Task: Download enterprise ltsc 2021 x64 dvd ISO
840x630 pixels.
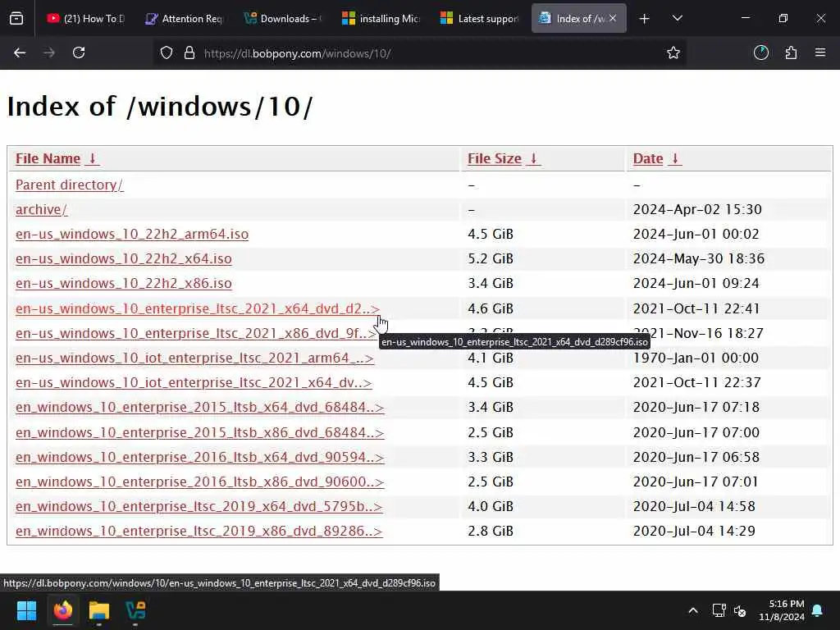Action: (198, 308)
